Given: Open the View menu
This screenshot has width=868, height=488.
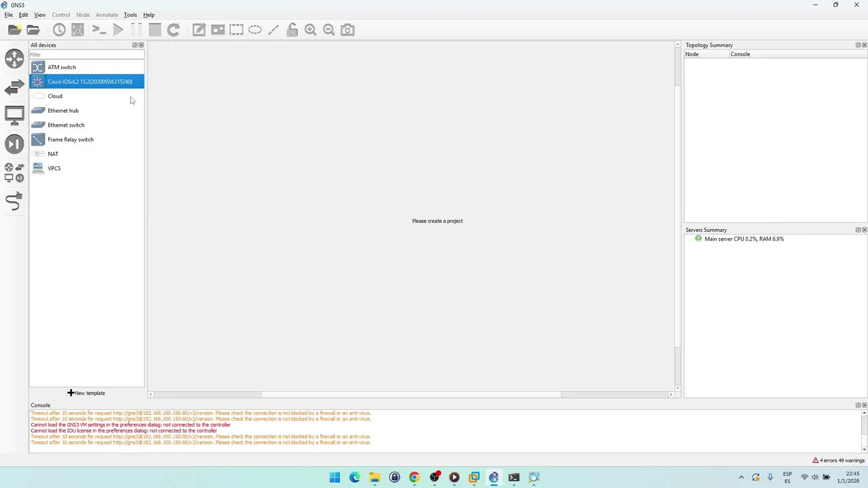Looking at the screenshot, I should pyautogui.click(x=40, y=15).
